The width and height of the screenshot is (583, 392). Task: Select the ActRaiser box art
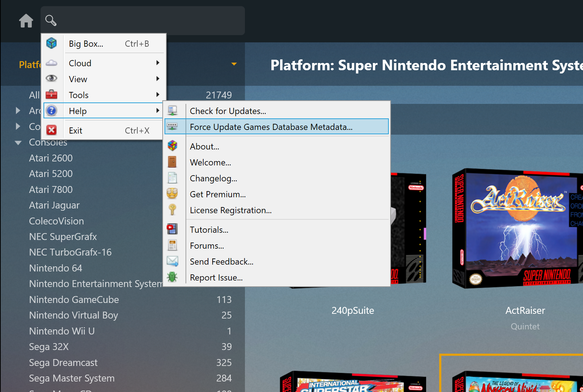pos(517,228)
